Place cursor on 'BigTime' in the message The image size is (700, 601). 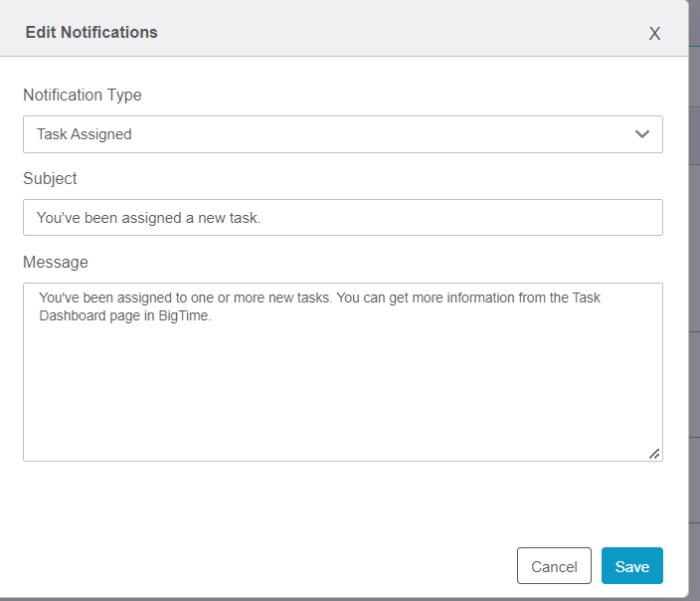click(x=185, y=316)
